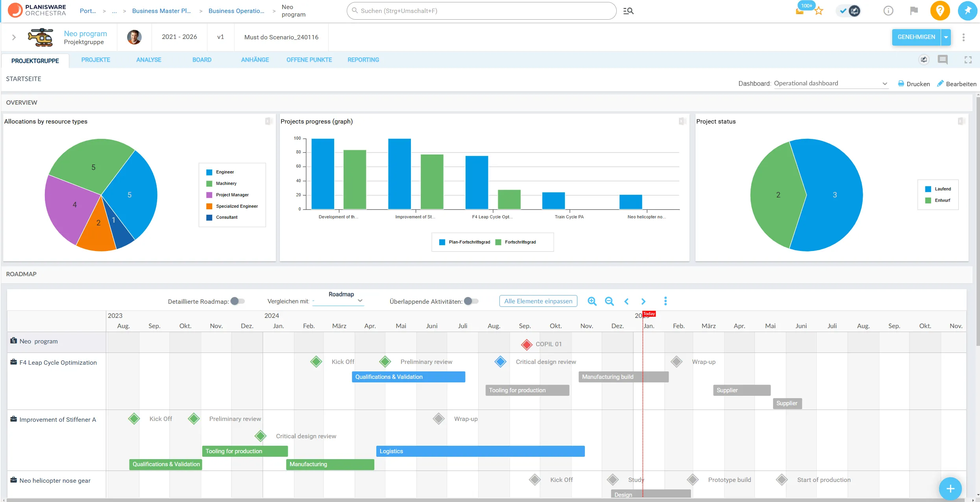Screen dimensions: 980x502
Task: Click the flag icon near the top right
Action: [x=913, y=11]
